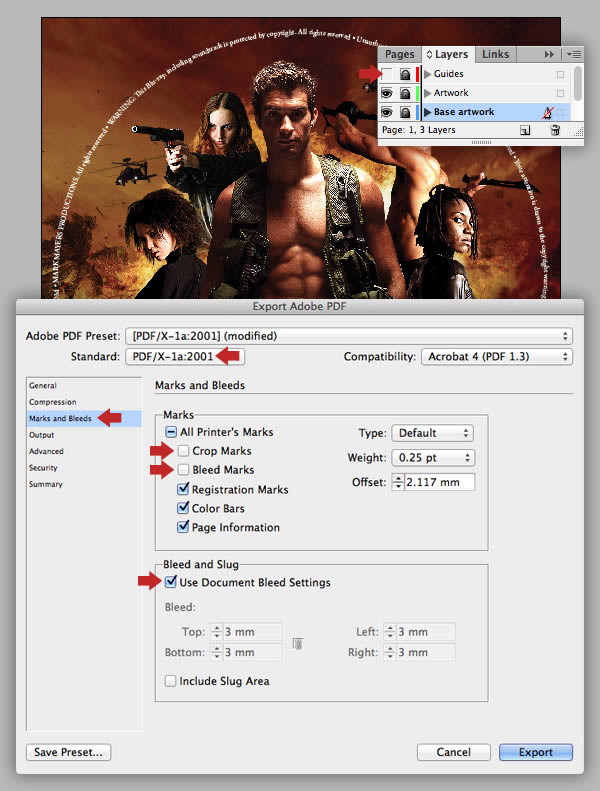Image resolution: width=600 pixels, height=791 pixels.
Task: Click the Right bleed stepper arrows
Action: tap(390, 652)
